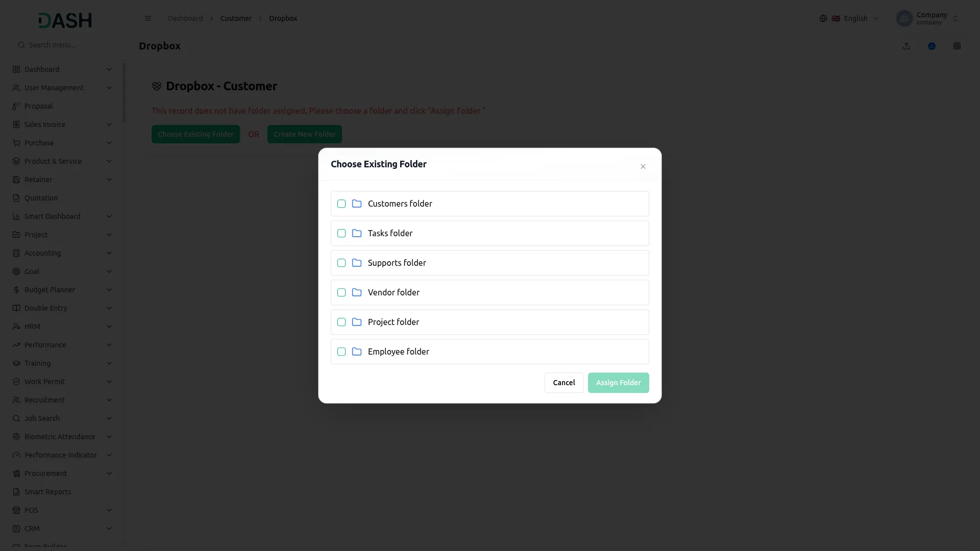Image resolution: width=980 pixels, height=551 pixels.
Task: Expand the HRM menu chevron
Action: point(109,327)
